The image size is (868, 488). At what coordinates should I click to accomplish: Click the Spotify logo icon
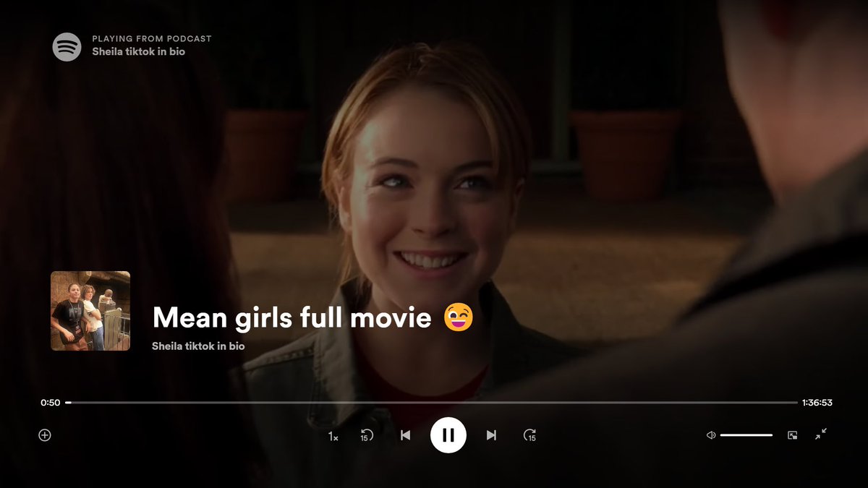click(x=67, y=47)
